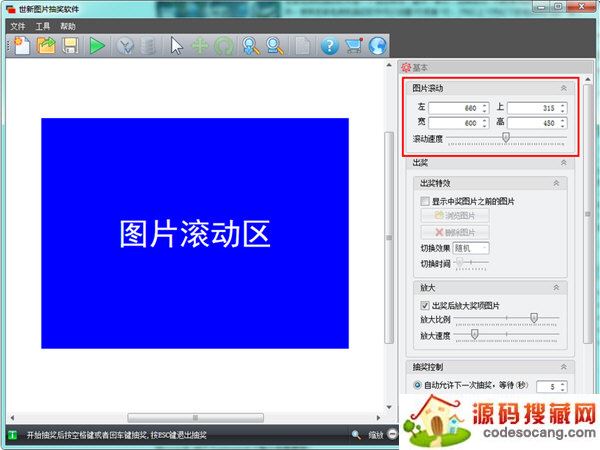The width and height of the screenshot is (600, 450).
Task: Click the canvas horizontal scrollbar thumb
Action: [x=196, y=417]
